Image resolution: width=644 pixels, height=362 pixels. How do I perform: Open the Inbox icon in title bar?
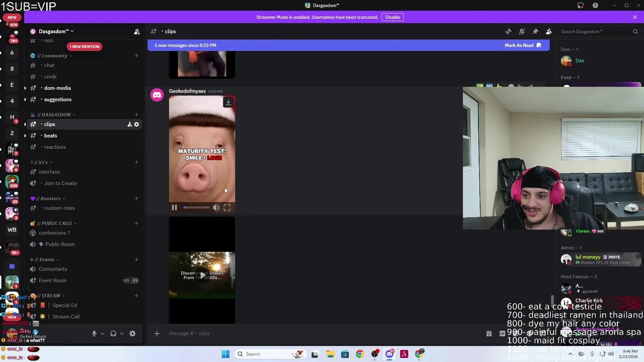point(581,6)
